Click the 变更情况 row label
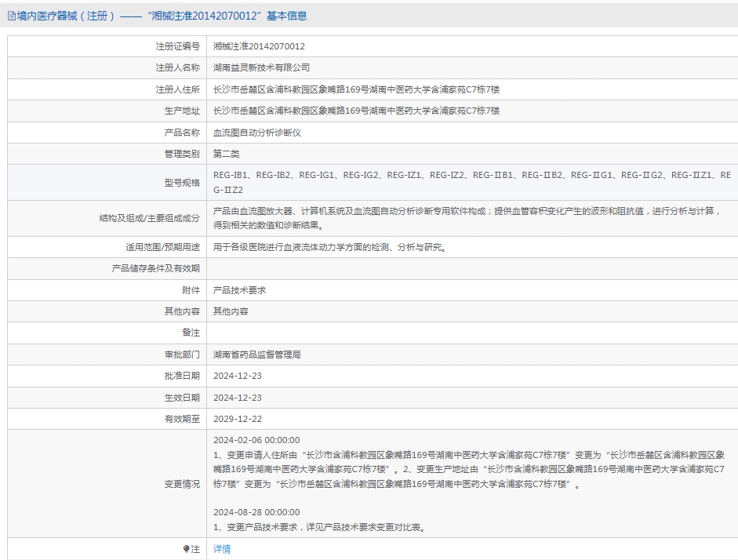Viewport: 738px width, 560px height. (x=181, y=484)
